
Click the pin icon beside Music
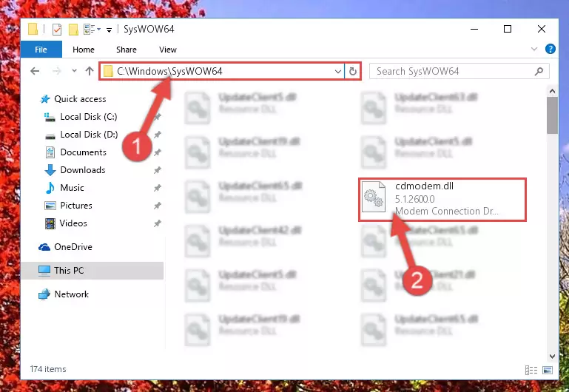click(157, 188)
